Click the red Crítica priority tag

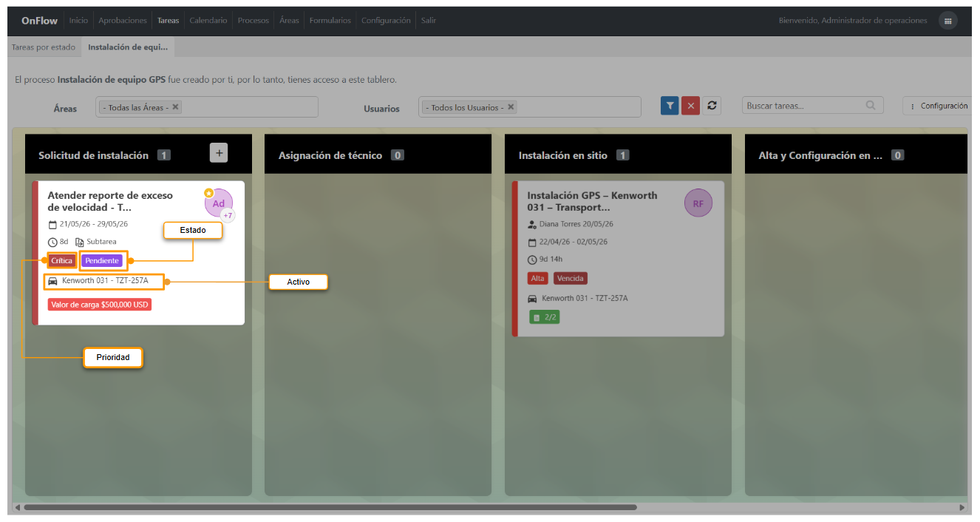[x=62, y=260]
